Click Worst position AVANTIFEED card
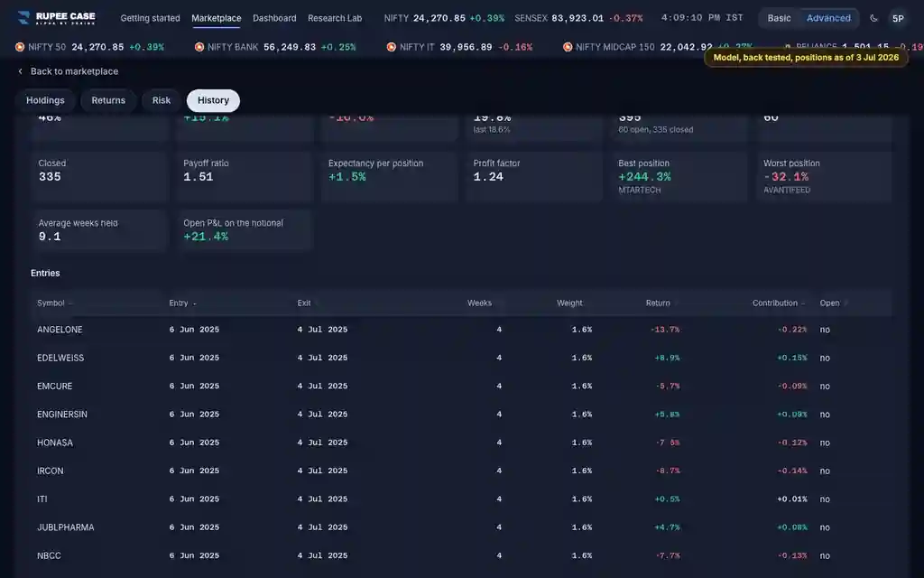Screen dimensions: 924x578 [x=825, y=176]
